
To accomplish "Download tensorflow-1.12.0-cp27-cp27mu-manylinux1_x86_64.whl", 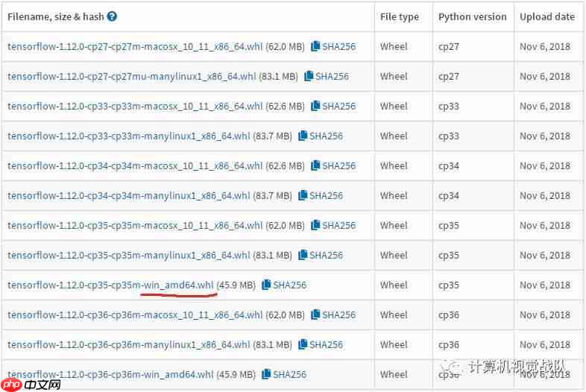I will [131, 77].
